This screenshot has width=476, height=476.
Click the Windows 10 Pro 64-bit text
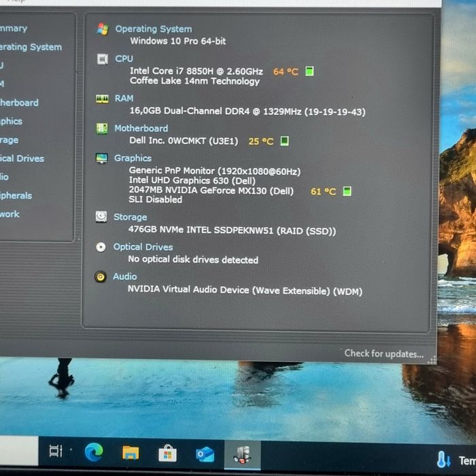[178, 41]
